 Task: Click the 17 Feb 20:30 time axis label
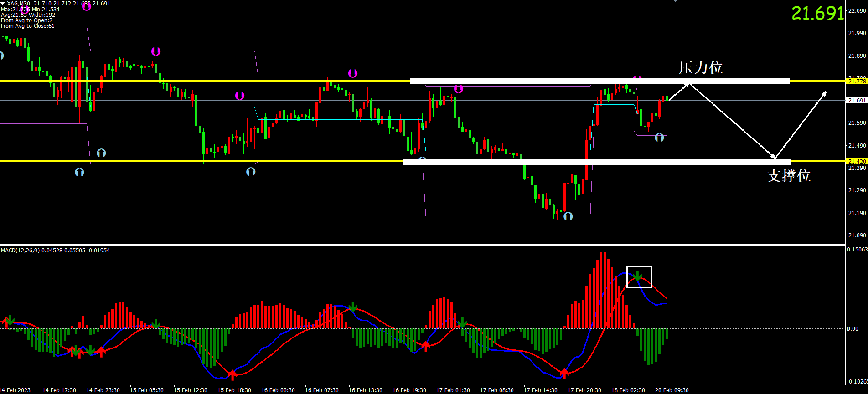[x=584, y=390]
